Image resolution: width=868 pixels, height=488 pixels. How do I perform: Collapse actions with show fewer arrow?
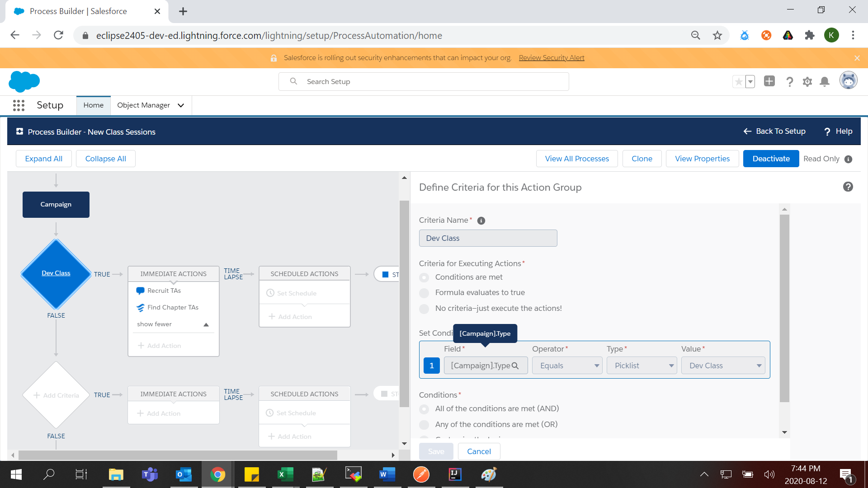coord(206,324)
